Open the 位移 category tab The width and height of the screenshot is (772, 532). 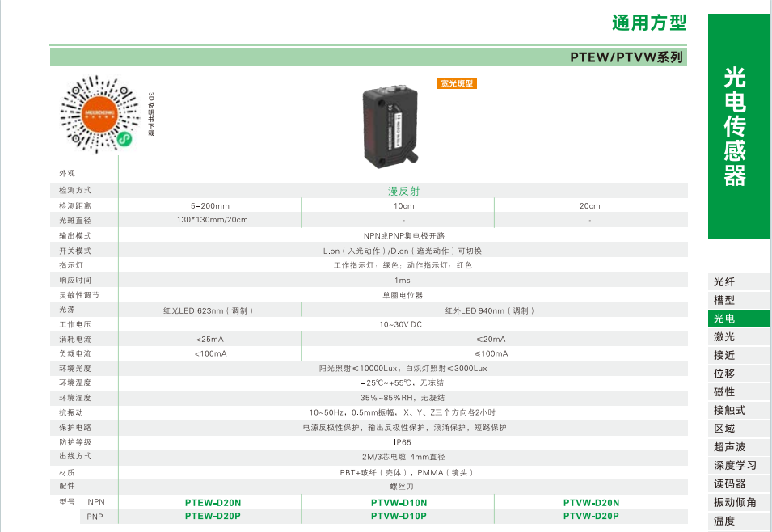(x=723, y=374)
